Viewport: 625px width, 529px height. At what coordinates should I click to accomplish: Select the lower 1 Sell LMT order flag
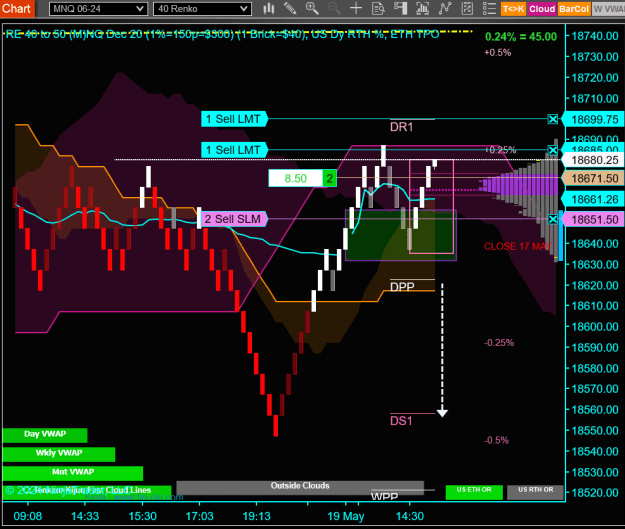click(234, 150)
